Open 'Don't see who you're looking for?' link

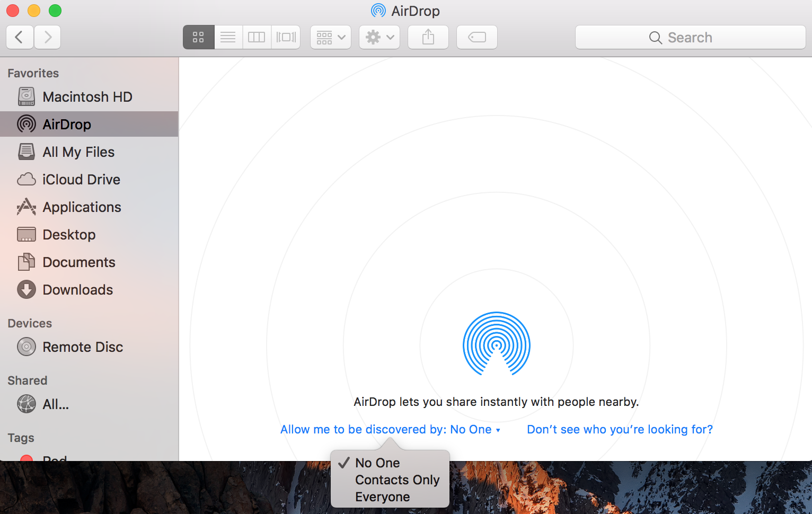(620, 429)
